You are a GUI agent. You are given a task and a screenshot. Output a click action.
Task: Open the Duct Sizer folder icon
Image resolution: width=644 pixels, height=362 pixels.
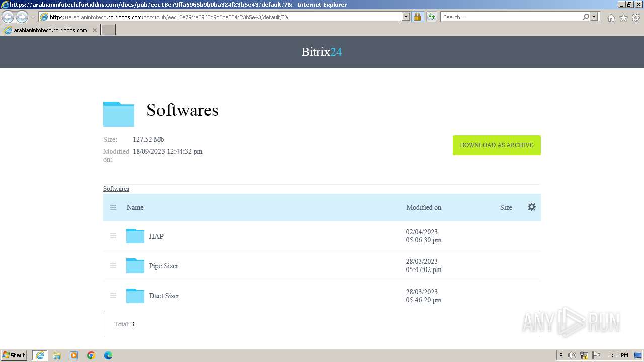click(x=135, y=296)
